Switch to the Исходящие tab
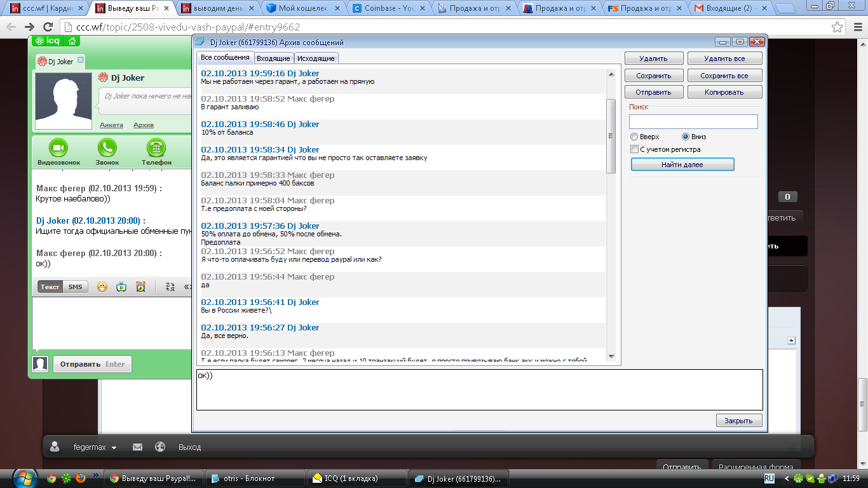Screen dimensions: 868x488 coord(316,58)
